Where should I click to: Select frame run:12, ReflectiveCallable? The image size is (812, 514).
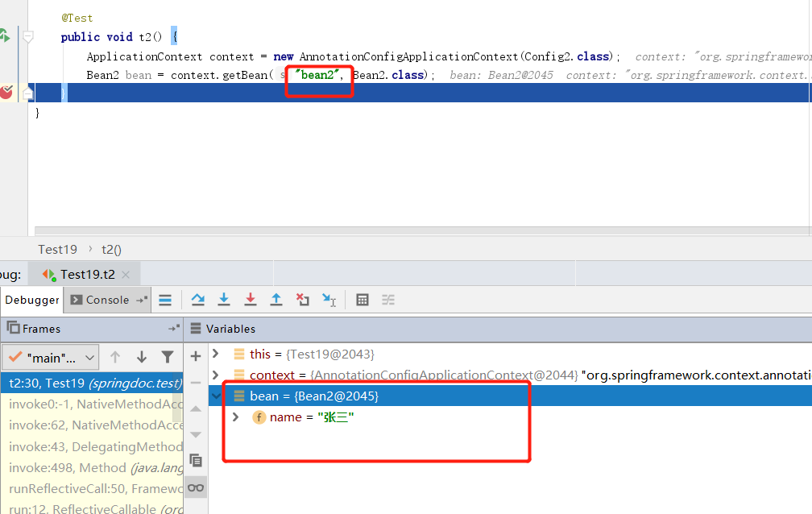tap(92, 508)
